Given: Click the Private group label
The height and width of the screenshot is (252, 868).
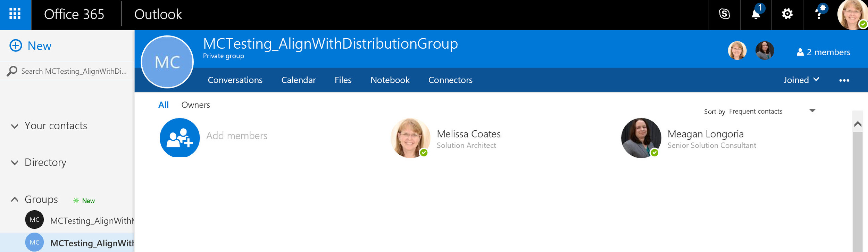Looking at the screenshot, I should tap(223, 56).
